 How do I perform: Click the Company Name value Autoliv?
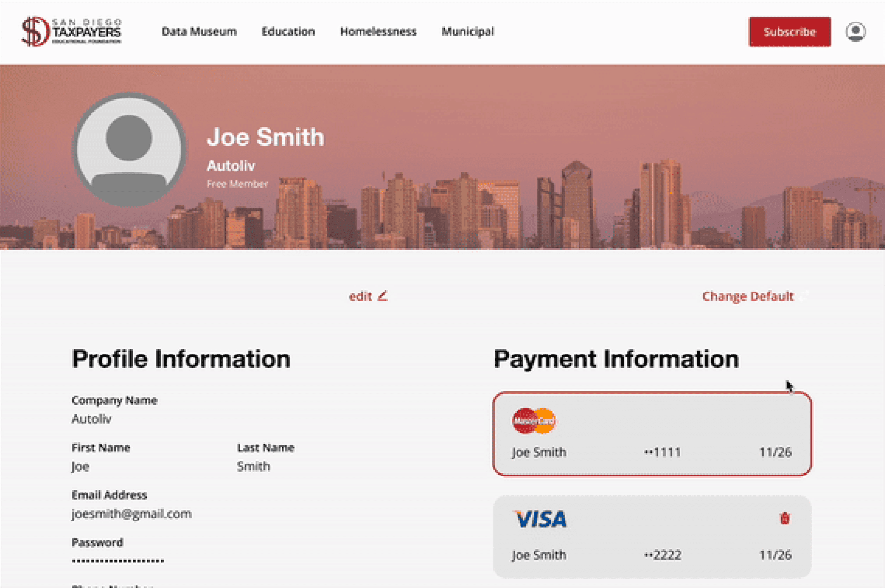92,419
